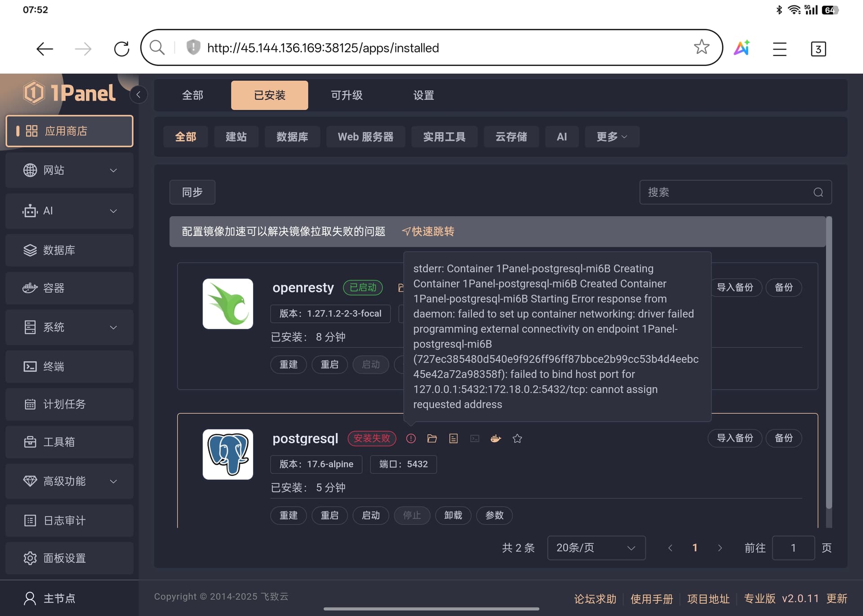
Task: Expand the 网站 sidebar menu
Action: (69, 170)
